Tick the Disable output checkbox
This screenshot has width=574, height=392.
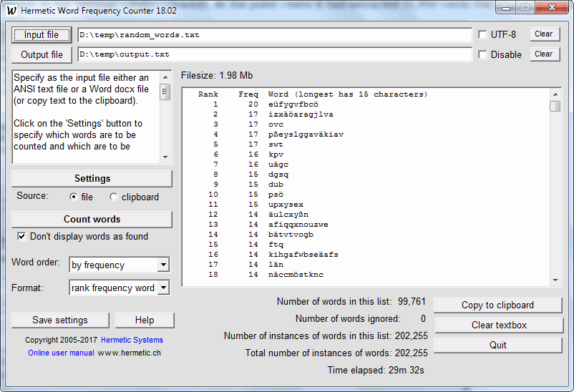click(x=483, y=54)
